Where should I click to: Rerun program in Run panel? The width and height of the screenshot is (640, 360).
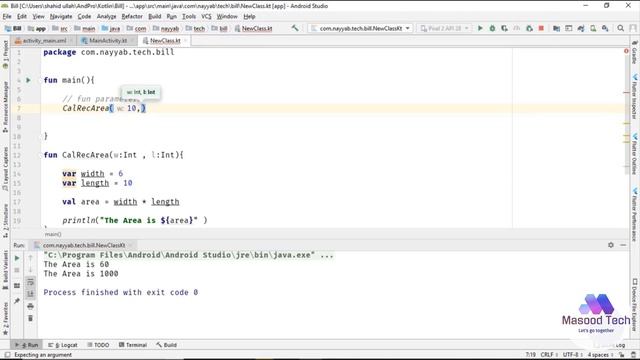[17, 258]
